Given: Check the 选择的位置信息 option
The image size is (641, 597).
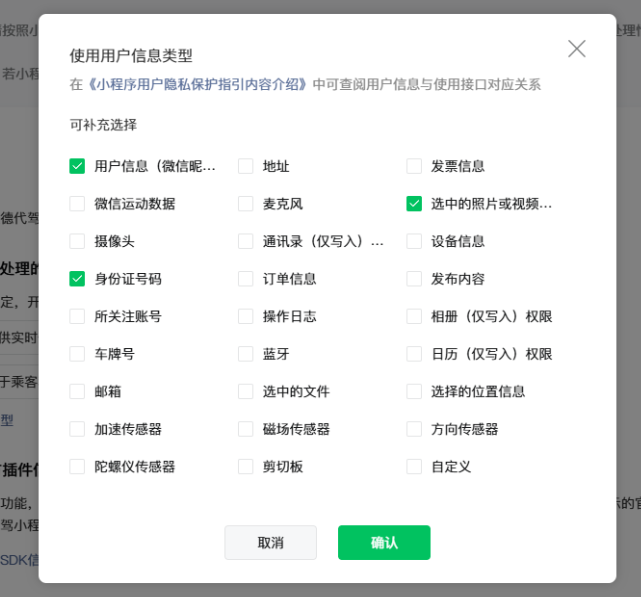Looking at the screenshot, I should (x=414, y=391).
